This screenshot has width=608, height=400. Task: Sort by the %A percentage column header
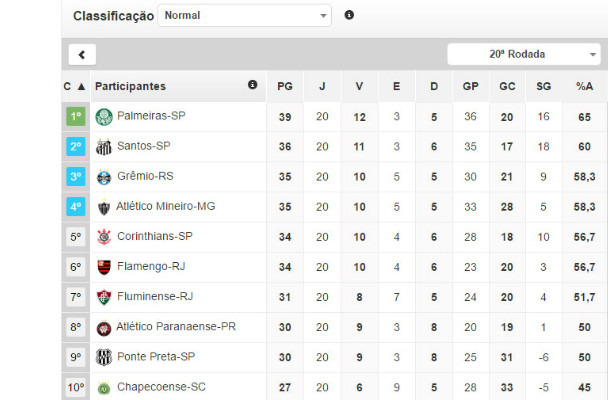584,87
